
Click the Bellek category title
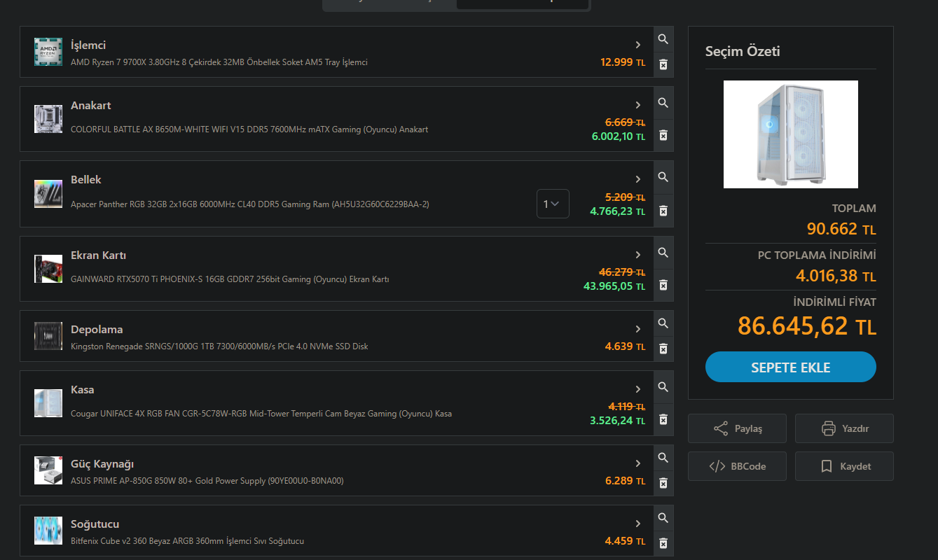click(x=86, y=179)
